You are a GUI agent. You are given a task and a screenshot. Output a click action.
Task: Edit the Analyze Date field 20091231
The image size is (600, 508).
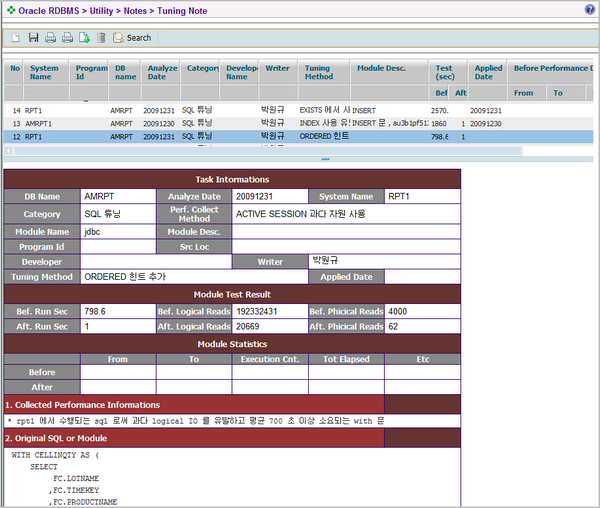point(270,196)
